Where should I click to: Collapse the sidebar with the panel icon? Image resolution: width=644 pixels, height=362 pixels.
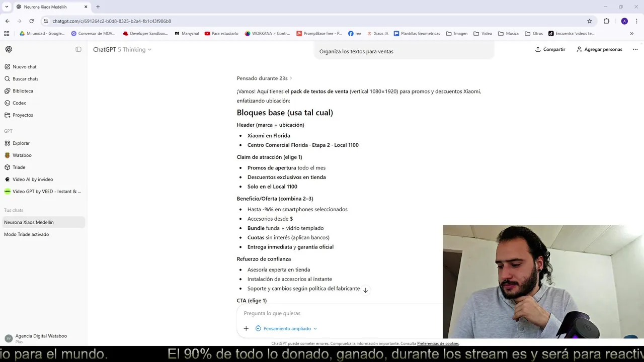tap(78, 49)
